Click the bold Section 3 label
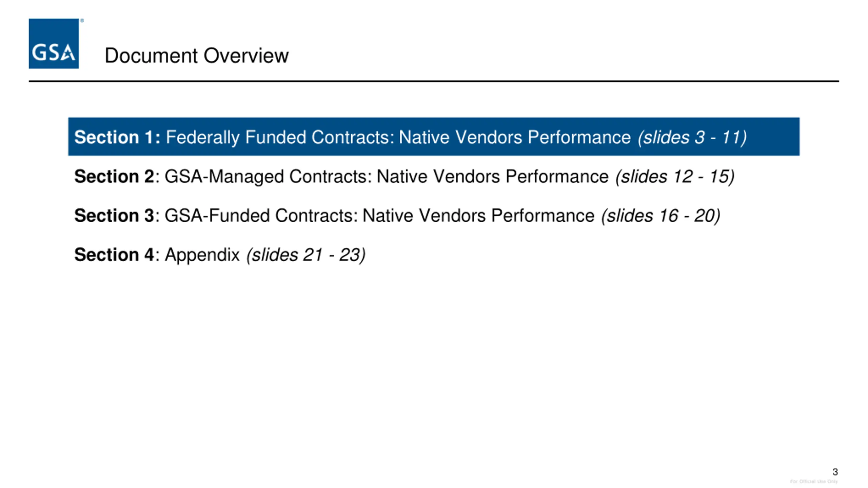Screen dimensions: 868x488 pos(114,216)
